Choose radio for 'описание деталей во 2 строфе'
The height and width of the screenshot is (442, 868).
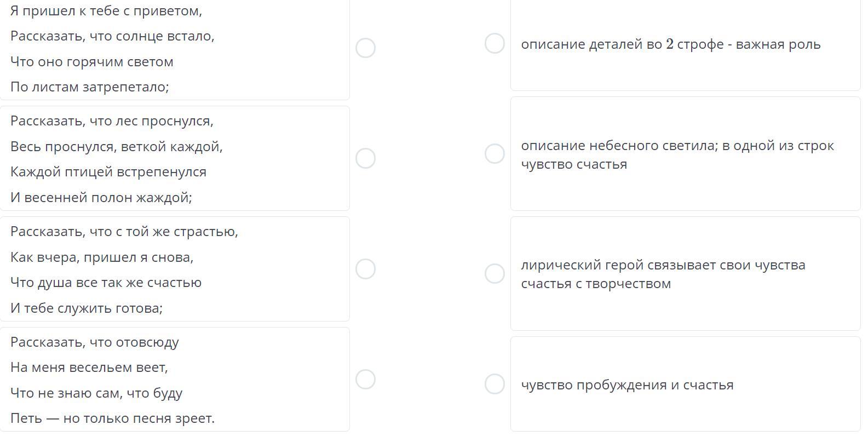tap(495, 43)
